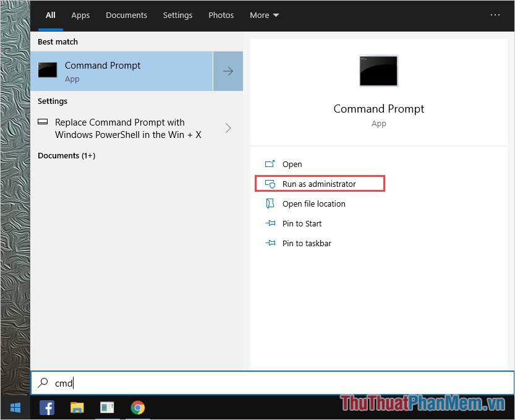Open Google Chrome from the taskbar
515x420 pixels.
[x=137, y=408]
